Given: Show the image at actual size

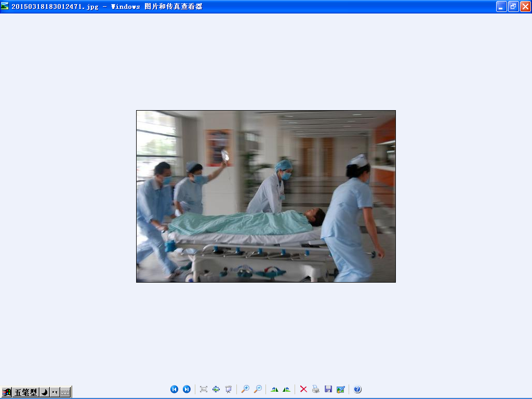Looking at the screenshot, I should tap(216, 389).
